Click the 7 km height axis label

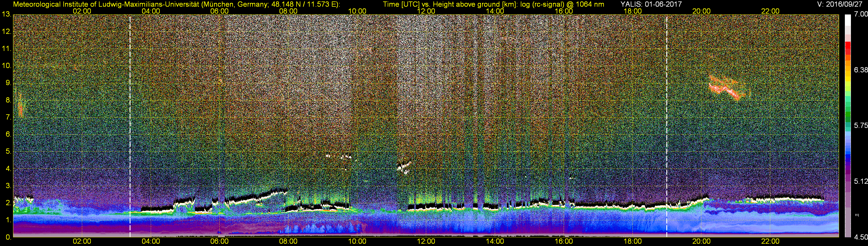click(x=8, y=117)
